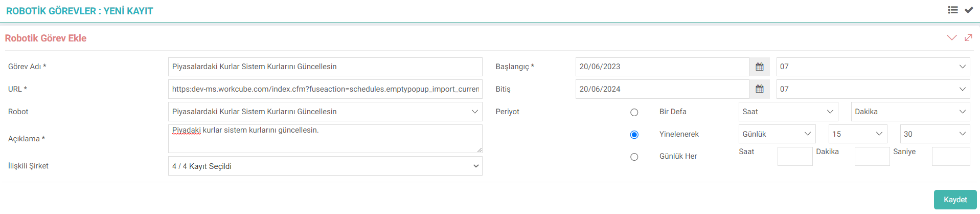This screenshot has width=980, height=214.
Task: Open the list view icon in header
Action: (952, 10)
